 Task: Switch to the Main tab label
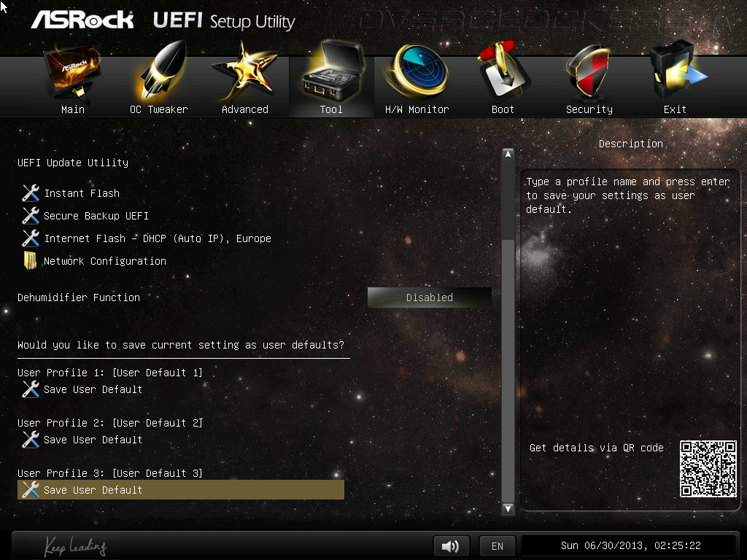pyautogui.click(x=73, y=109)
